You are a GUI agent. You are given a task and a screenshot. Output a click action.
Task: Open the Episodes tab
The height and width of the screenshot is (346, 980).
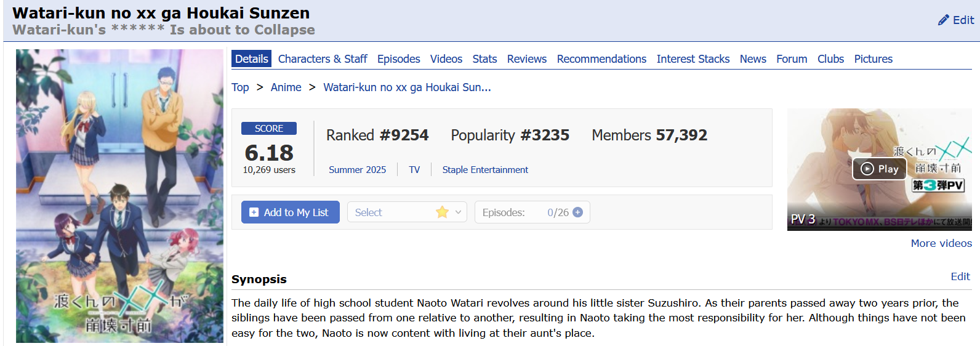398,59
